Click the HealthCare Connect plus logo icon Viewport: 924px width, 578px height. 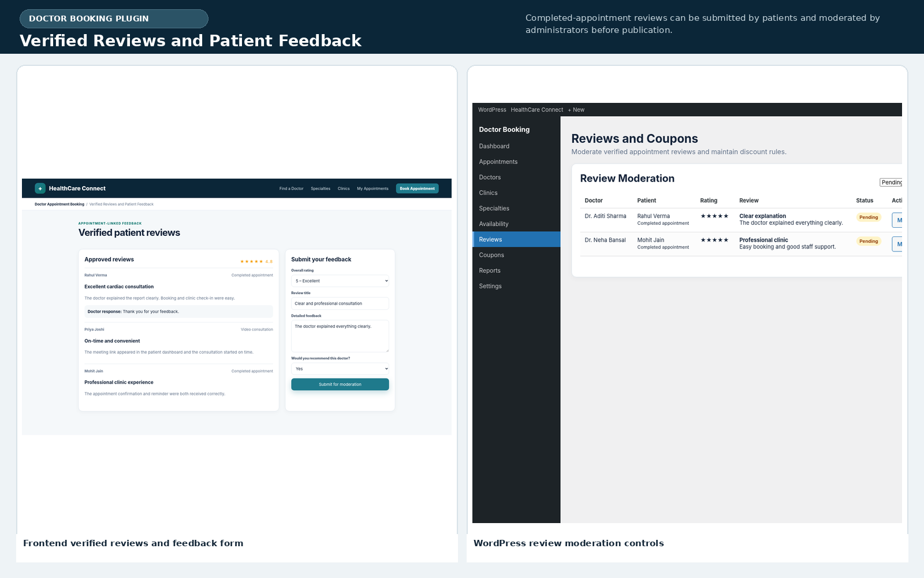coord(40,188)
